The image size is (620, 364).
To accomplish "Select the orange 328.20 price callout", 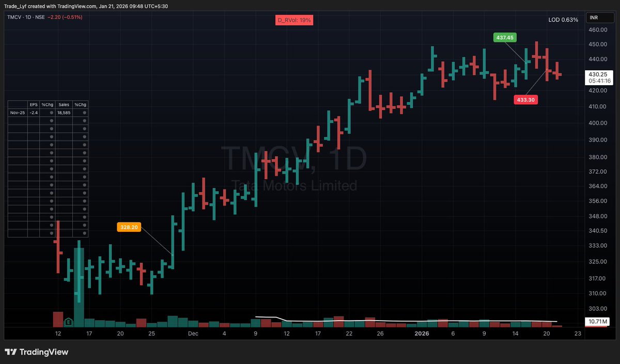I will [129, 227].
